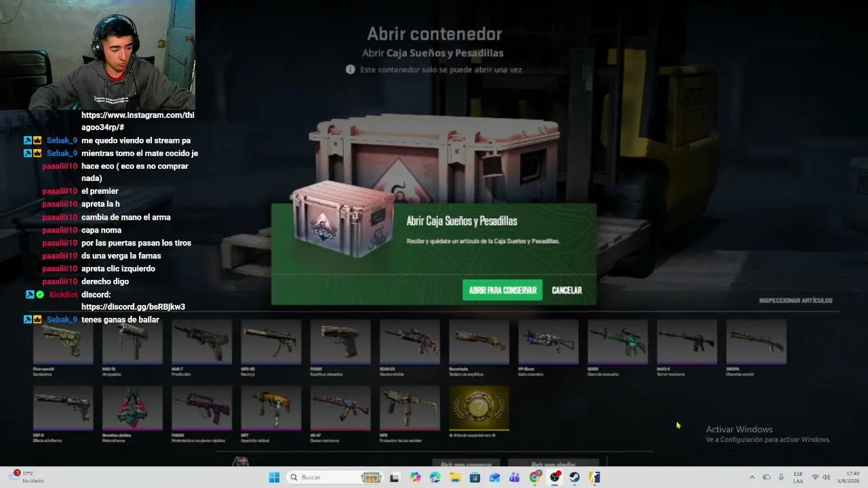Open Google Chrome from the taskbar
The height and width of the screenshot is (488, 868).
[534, 477]
